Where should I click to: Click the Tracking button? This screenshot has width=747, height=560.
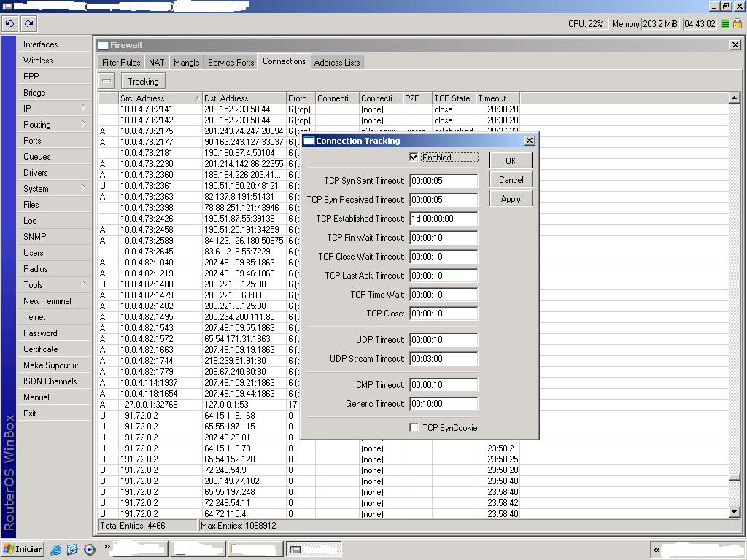coord(143,81)
